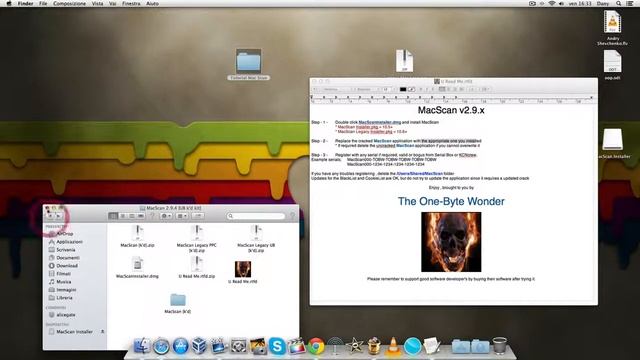Click the volume icon in menu bar

[561, 3]
